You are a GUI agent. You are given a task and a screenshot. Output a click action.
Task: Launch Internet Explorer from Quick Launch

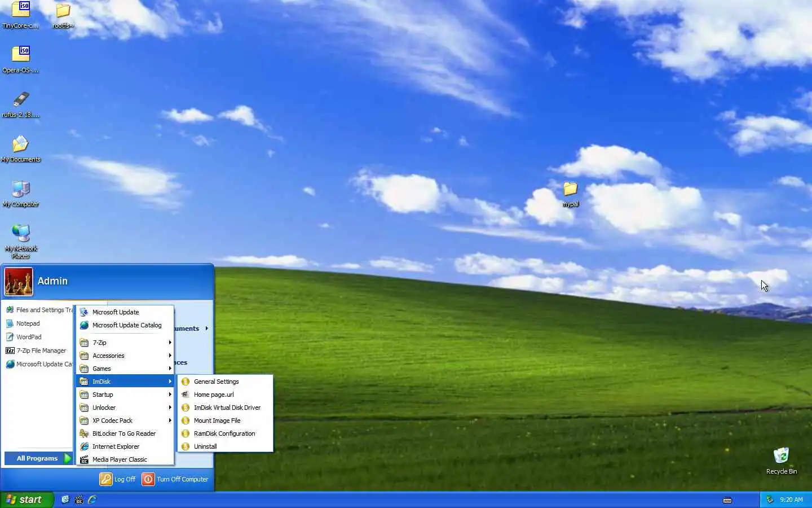(x=92, y=500)
